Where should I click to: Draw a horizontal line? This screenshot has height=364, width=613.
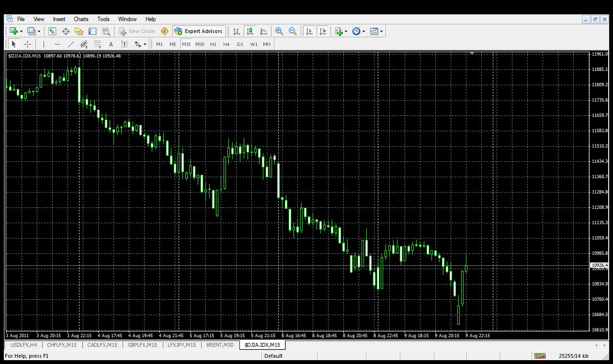pyautogui.click(x=57, y=44)
